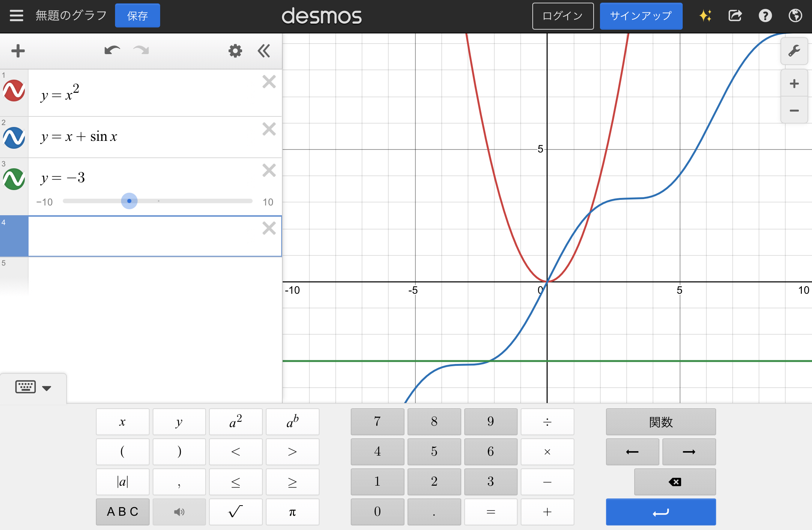The image size is (812, 530).
Task: Move cursor right with arrow key
Action: (689, 452)
